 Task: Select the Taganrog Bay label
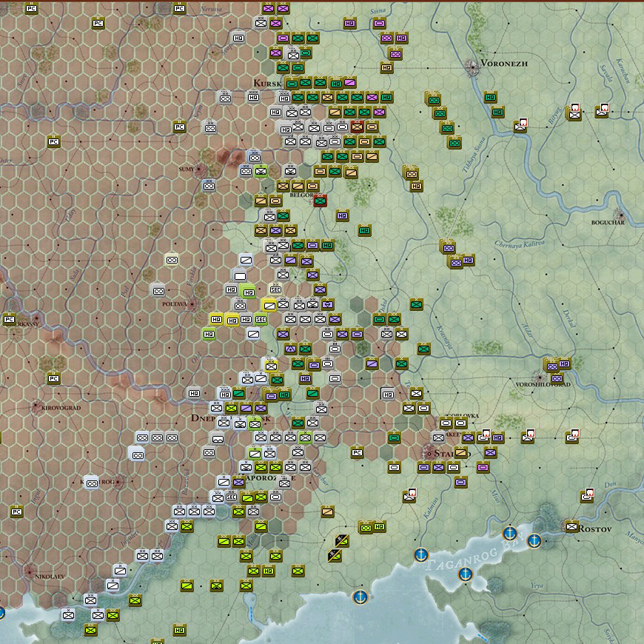point(476,551)
